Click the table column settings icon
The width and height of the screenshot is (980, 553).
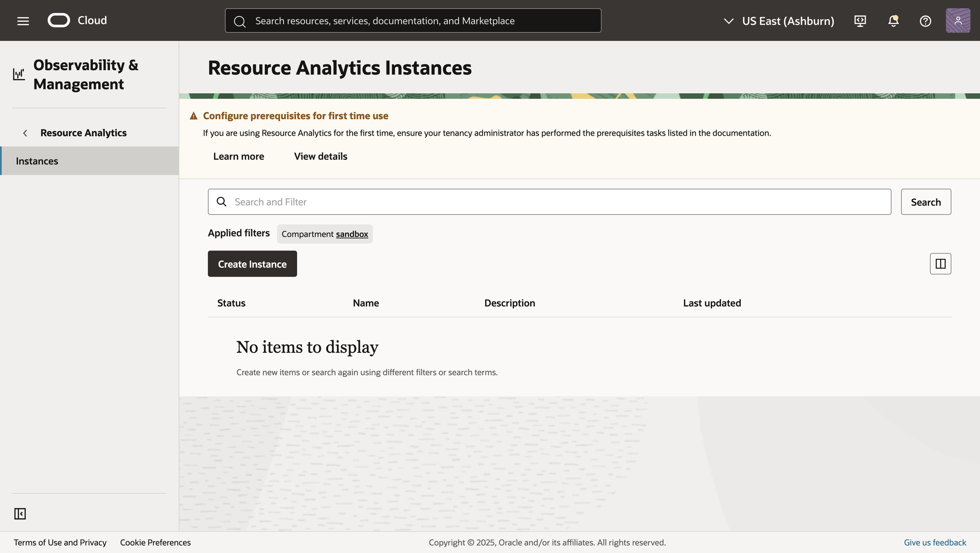click(940, 264)
